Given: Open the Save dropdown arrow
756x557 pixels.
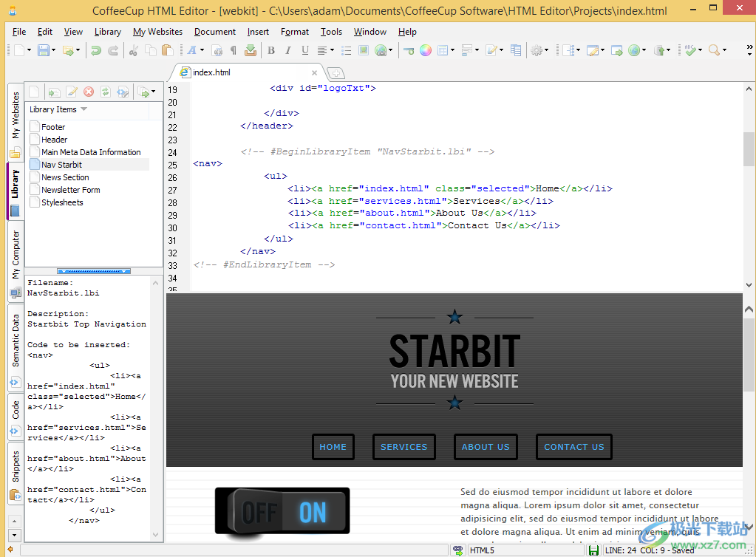Looking at the screenshot, I should click(53, 50).
